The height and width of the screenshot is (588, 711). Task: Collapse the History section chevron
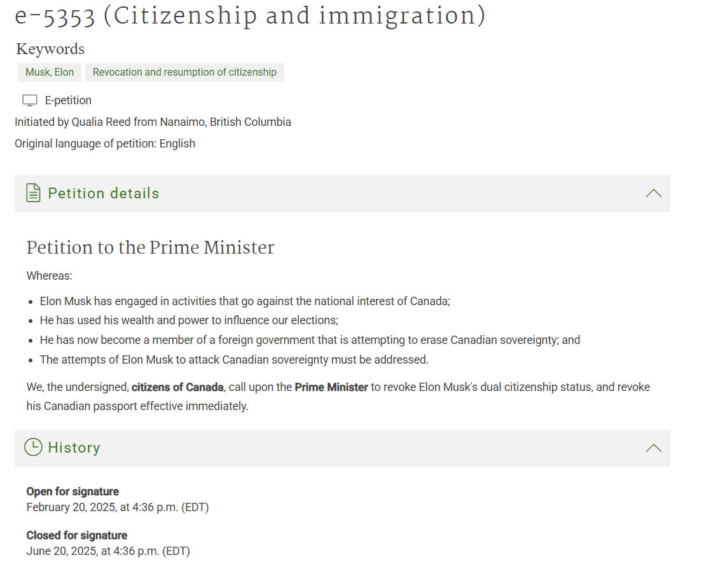[x=653, y=448]
